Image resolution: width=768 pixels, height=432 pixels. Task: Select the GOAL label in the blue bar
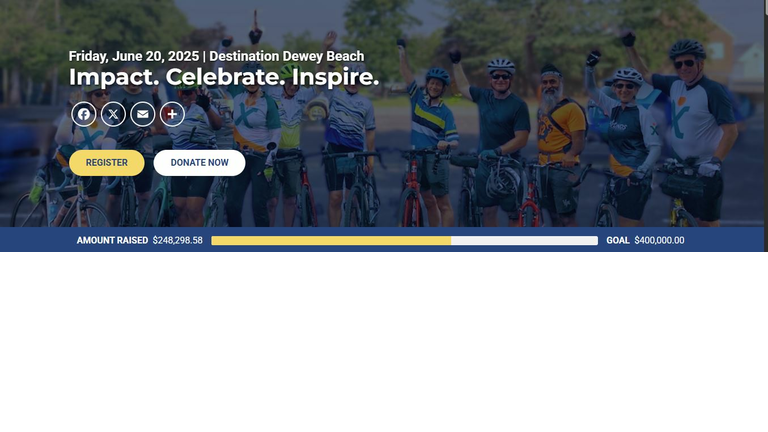(x=618, y=240)
